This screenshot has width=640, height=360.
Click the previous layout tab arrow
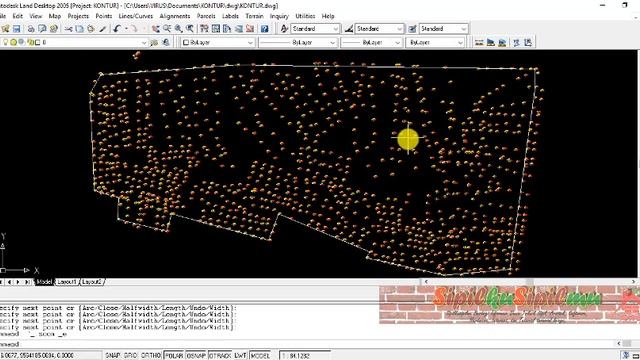(9, 282)
